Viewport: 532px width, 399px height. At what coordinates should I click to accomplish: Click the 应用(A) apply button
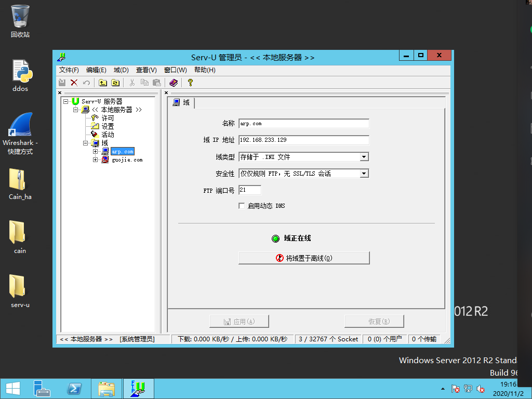point(239,321)
